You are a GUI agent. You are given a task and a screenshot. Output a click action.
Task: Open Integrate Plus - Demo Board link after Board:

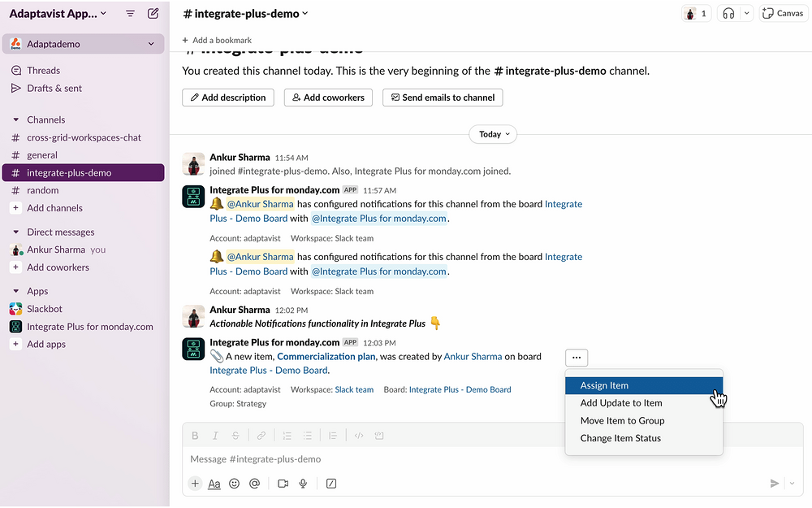(x=460, y=390)
